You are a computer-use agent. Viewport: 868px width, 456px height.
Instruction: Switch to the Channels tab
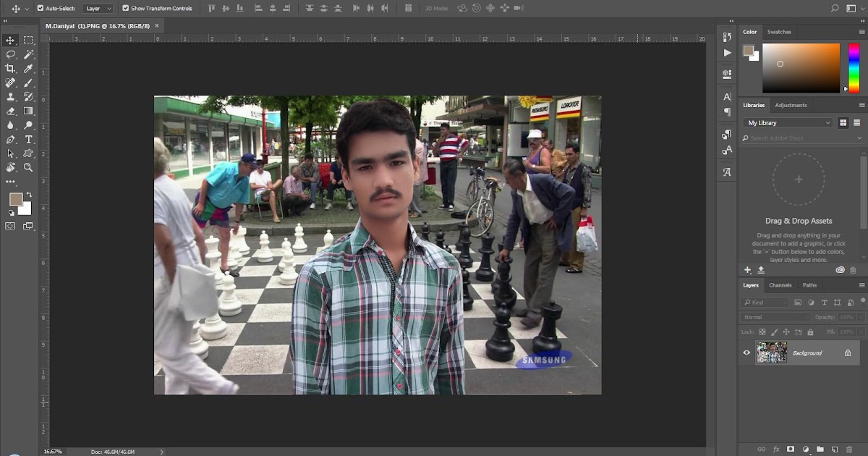point(780,285)
